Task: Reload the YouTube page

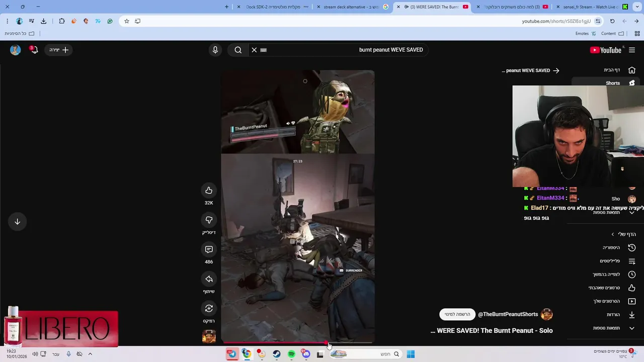Action: 612,21
